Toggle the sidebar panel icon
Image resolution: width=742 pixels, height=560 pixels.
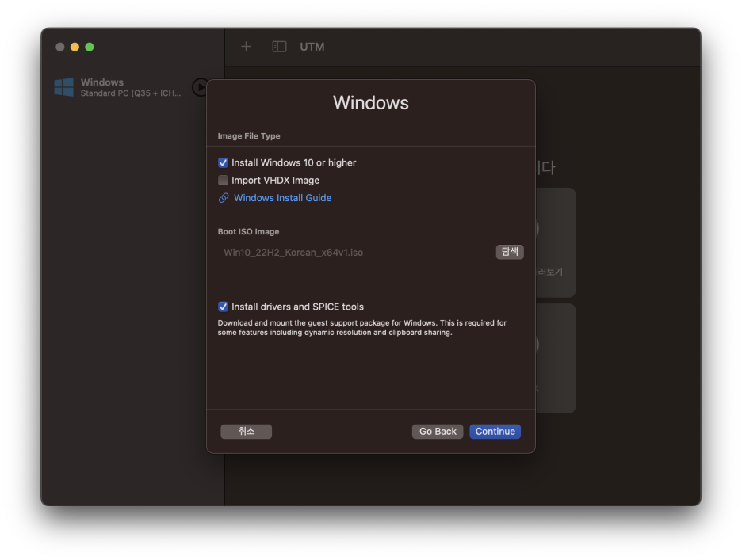(279, 47)
